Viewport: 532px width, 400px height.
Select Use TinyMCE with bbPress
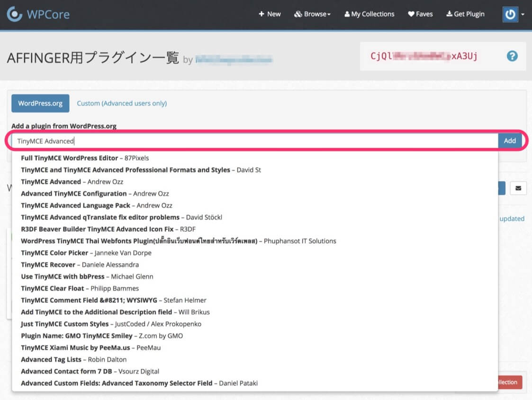[255, 276]
